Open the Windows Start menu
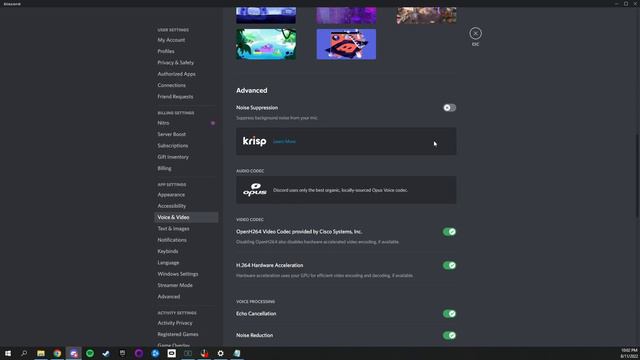Screen dimensions: 640x360 [x=8, y=353]
